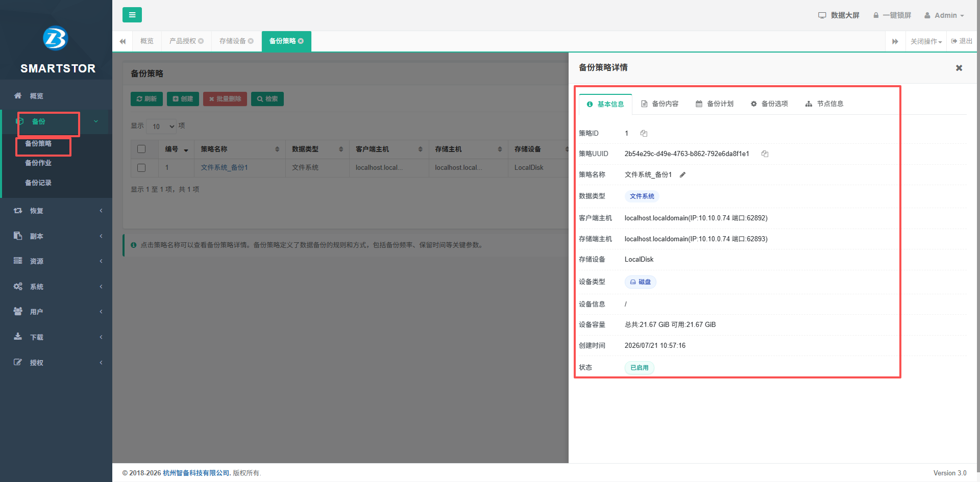The width and height of the screenshot is (980, 482).
Task: Collapse the 备份 sidebar menu
Action: (x=56, y=121)
